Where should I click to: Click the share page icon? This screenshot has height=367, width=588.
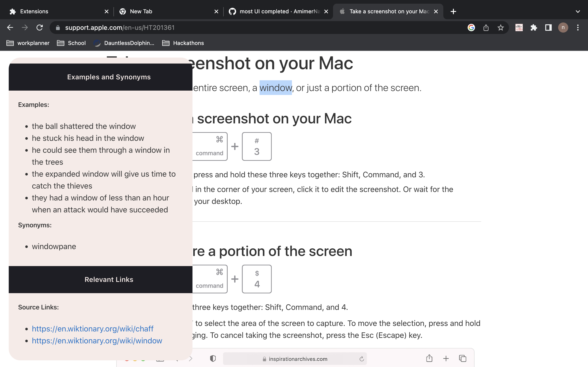(x=486, y=28)
